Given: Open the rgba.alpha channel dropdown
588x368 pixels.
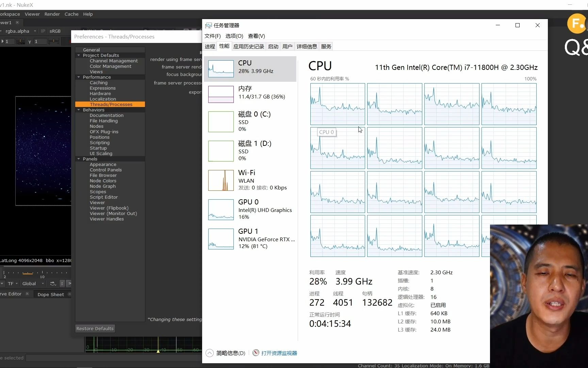Looking at the screenshot, I should click(20, 31).
